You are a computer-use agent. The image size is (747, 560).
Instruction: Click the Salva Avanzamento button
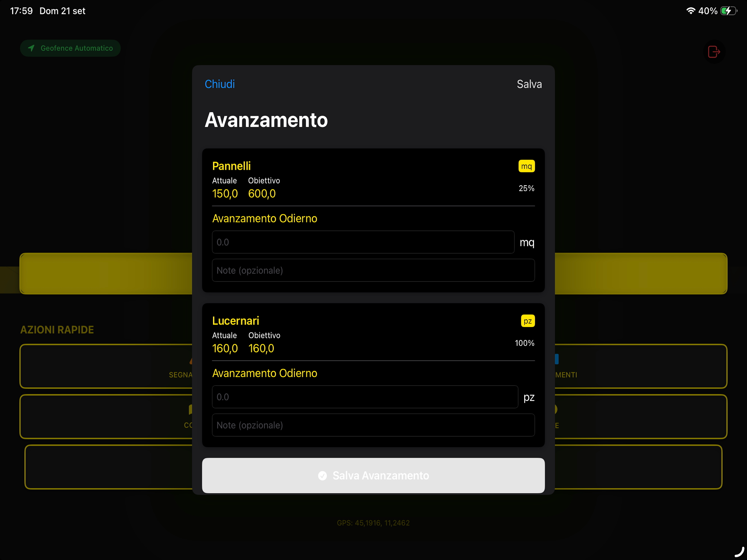373,475
